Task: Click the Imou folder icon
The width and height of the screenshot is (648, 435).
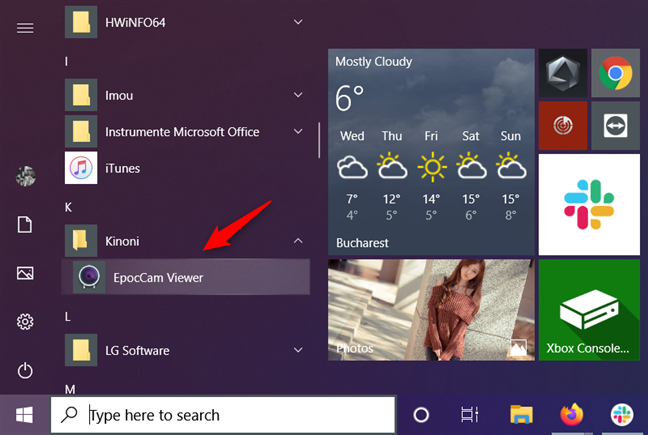Action: pyautogui.click(x=81, y=95)
